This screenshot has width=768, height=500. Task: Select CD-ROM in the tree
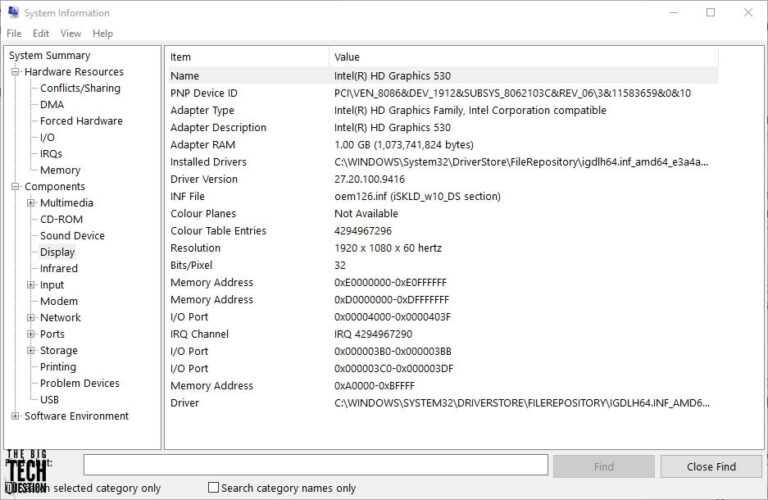(61, 219)
